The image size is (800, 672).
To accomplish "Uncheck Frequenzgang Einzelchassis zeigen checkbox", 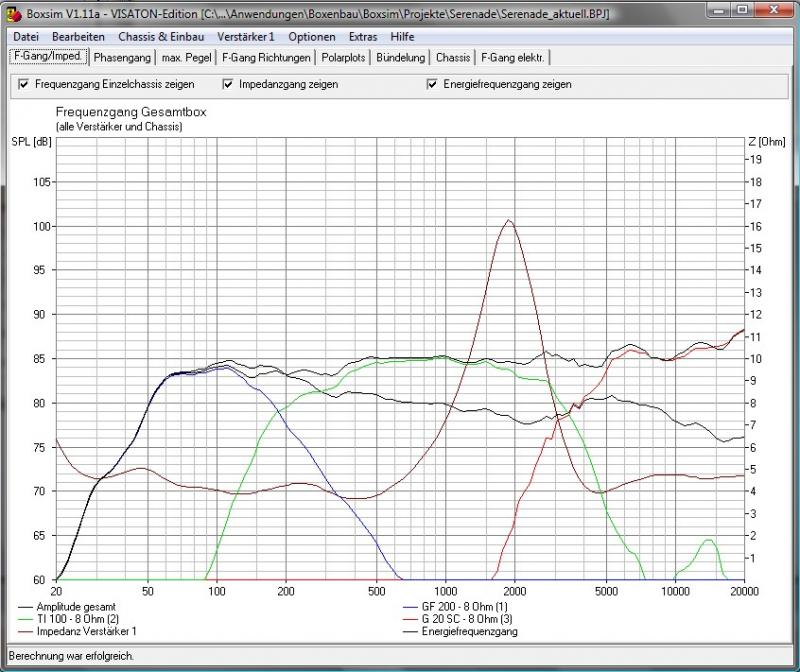I will (24, 85).
